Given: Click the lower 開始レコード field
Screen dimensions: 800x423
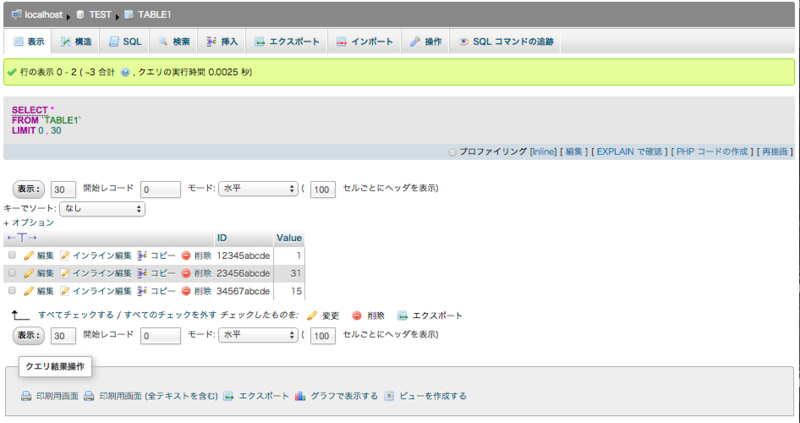Looking at the screenshot, I should tap(160, 336).
